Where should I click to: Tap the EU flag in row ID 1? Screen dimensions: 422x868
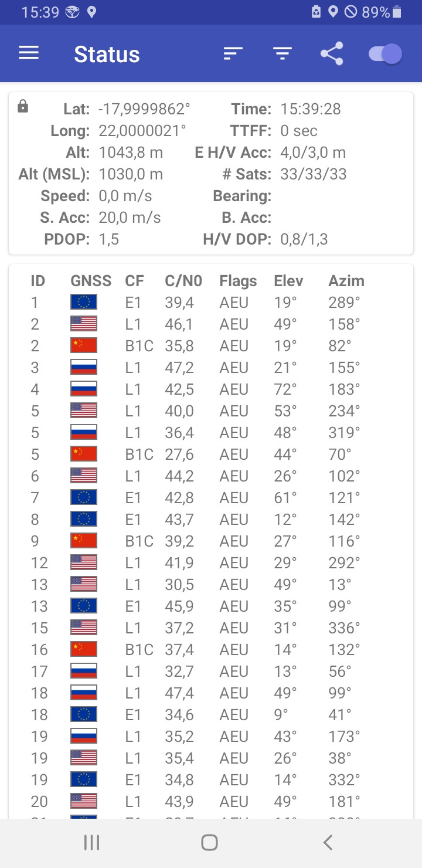(x=84, y=302)
